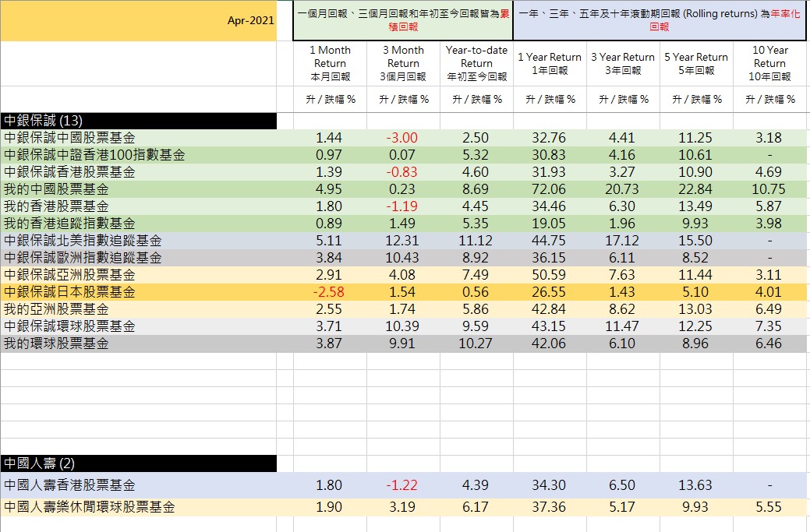Select the red -3.00 three-month return cell

pyautogui.click(x=402, y=138)
